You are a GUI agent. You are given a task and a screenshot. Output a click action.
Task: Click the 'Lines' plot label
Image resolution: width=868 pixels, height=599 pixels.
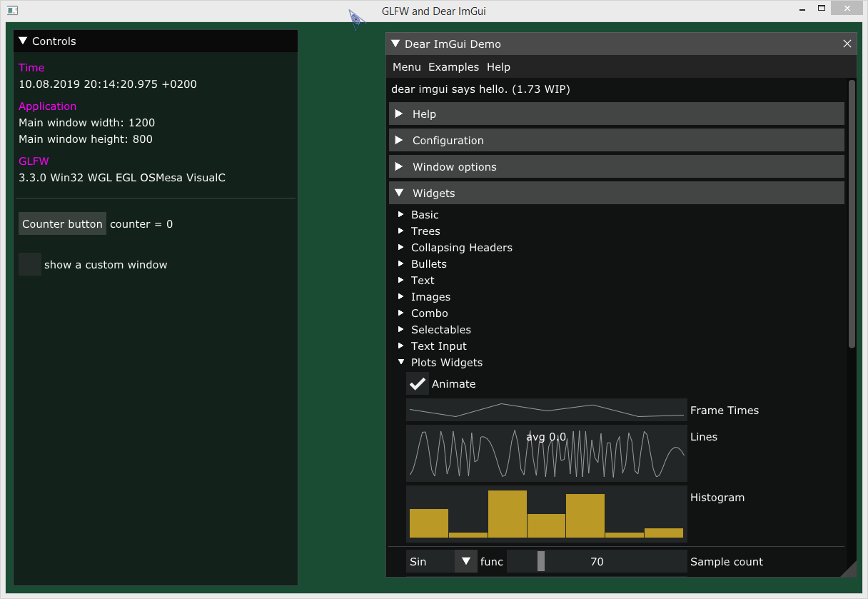pyautogui.click(x=704, y=436)
